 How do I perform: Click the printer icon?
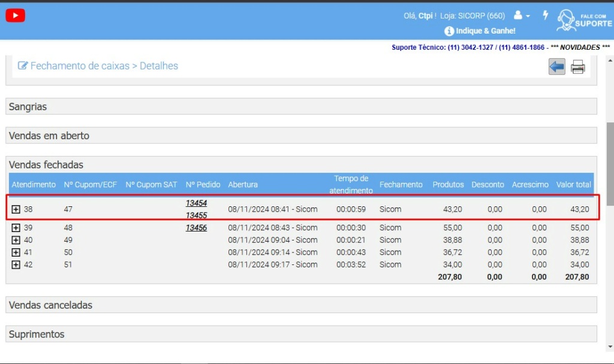[577, 67]
